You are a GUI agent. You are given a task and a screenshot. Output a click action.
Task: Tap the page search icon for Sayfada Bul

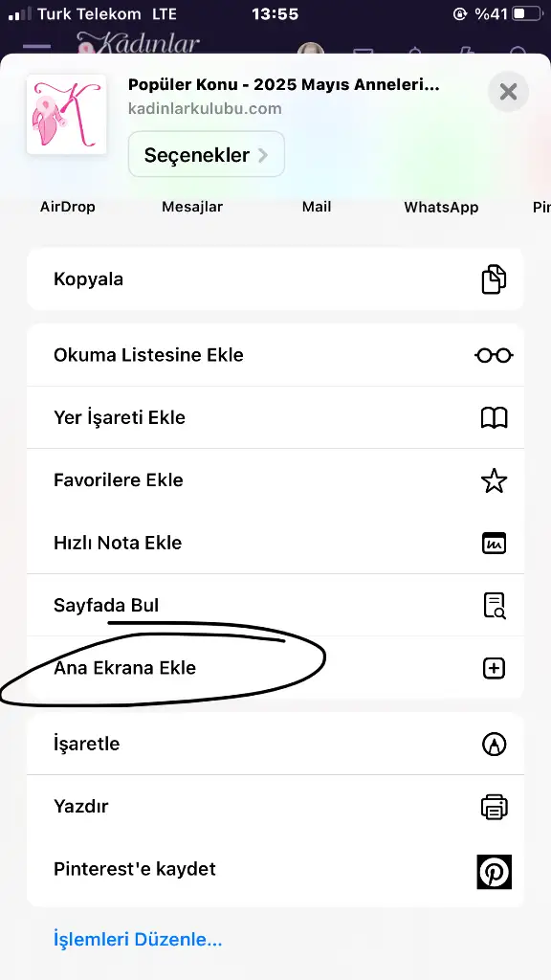(x=494, y=606)
